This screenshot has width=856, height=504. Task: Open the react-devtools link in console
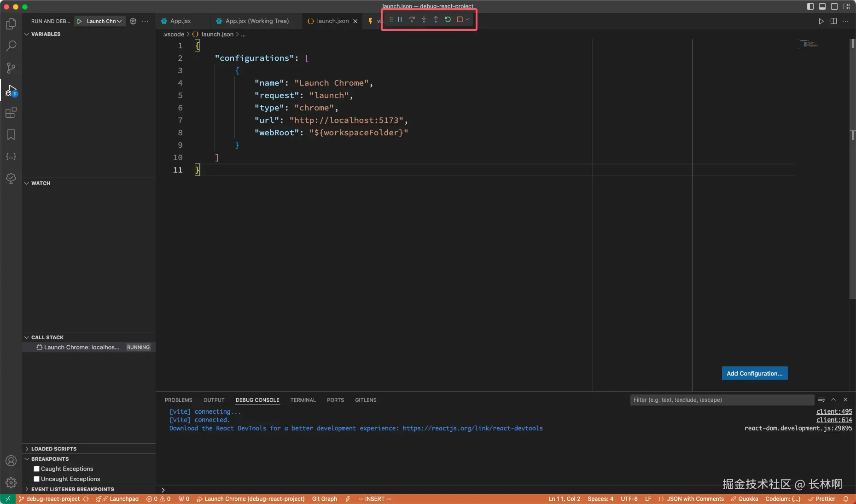pyautogui.click(x=472, y=428)
